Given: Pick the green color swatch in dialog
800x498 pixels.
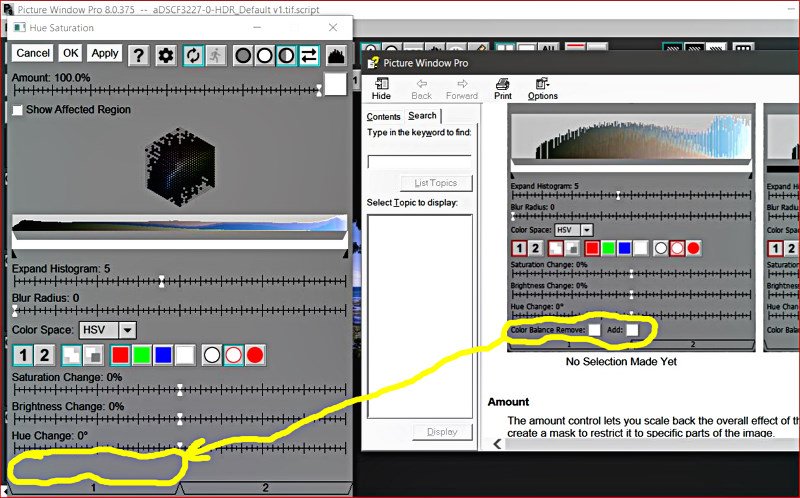Looking at the screenshot, I should pyautogui.click(x=142, y=355).
